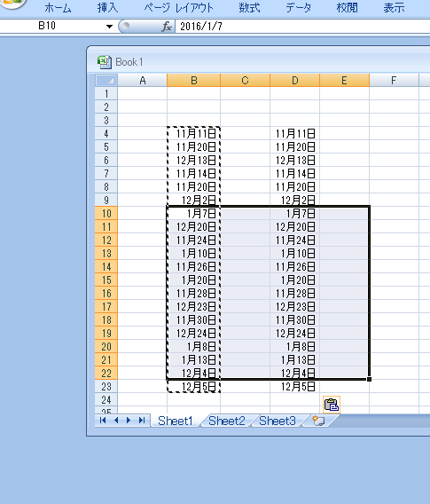Click empty cell F10
This screenshot has width=430, height=504.
[x=394, y=214]
